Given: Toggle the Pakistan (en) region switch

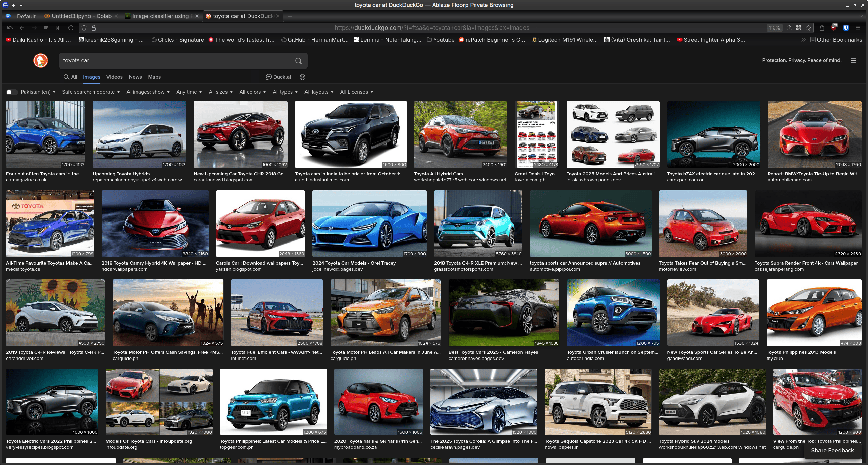Looking at the screenshot, I should (11, 92).
